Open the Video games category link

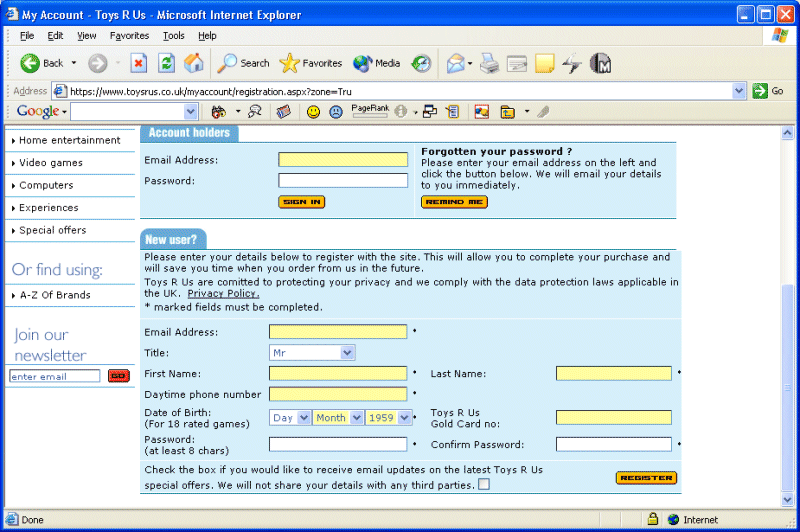pos(51,163)
